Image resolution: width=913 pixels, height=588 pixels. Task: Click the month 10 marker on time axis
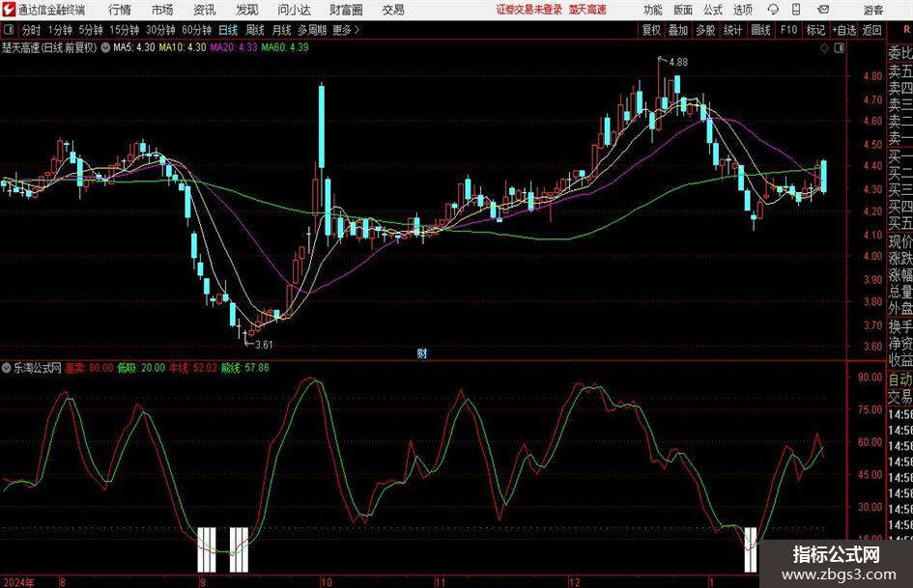pos(327,582)
